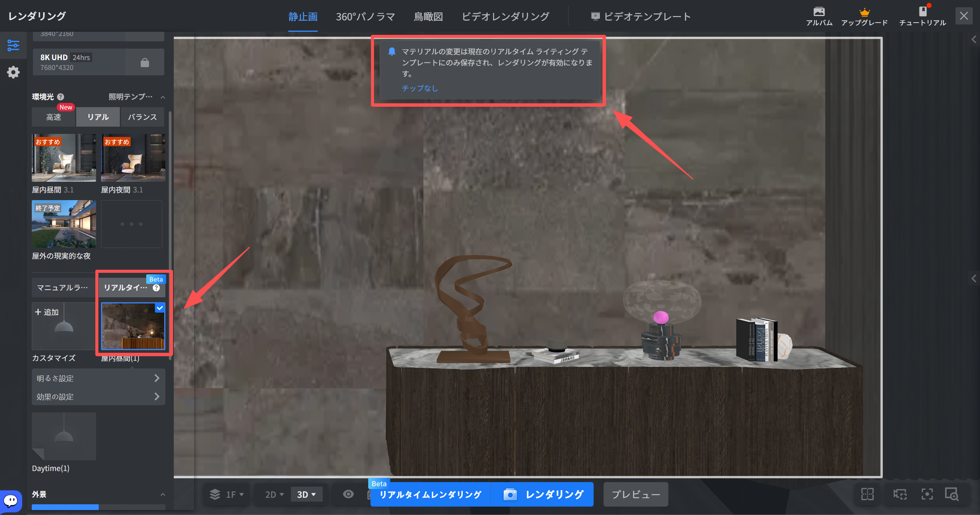Screen dimensions: 980x515
Task: Select the 屋外の現実的な夜 template thumbnail
Action: [x=64, y=224]
